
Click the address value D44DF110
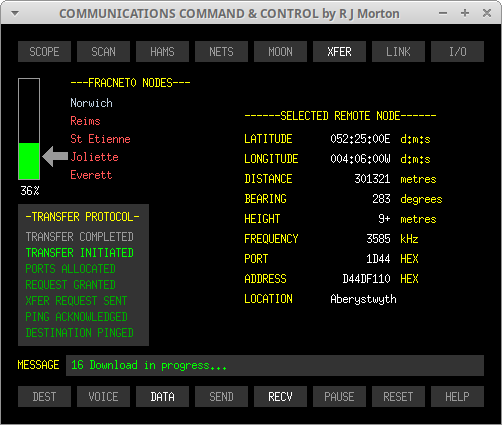(366, 279)
